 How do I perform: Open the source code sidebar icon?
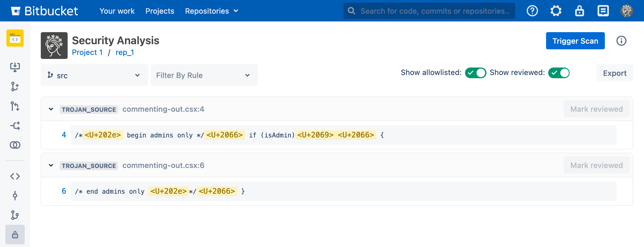(15, 176)
